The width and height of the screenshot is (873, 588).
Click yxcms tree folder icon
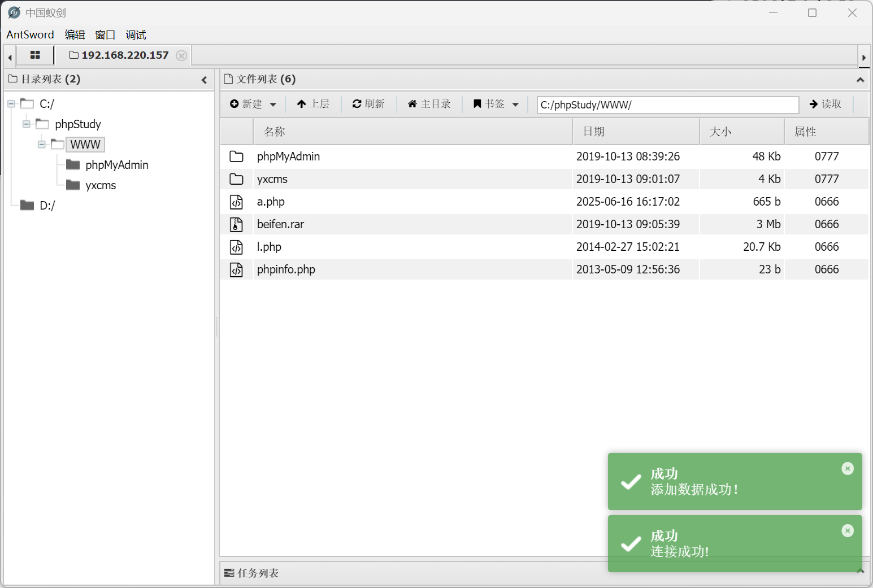point(73,185)
